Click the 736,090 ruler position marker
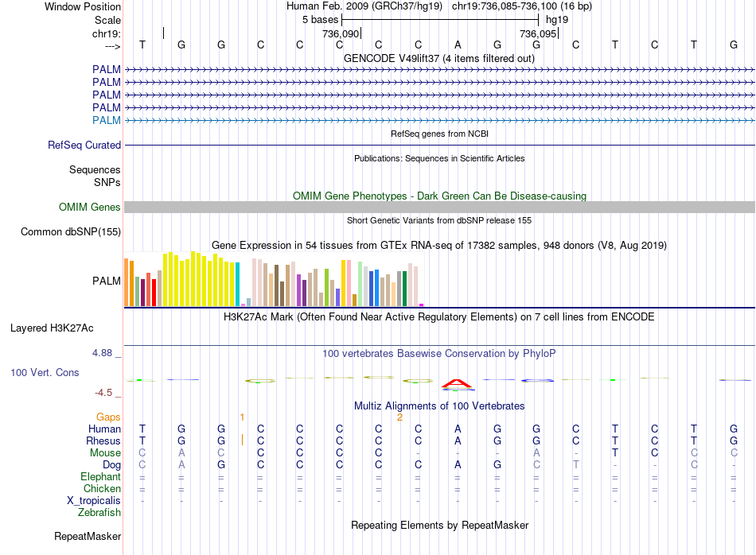 click(x=341, y=33)
